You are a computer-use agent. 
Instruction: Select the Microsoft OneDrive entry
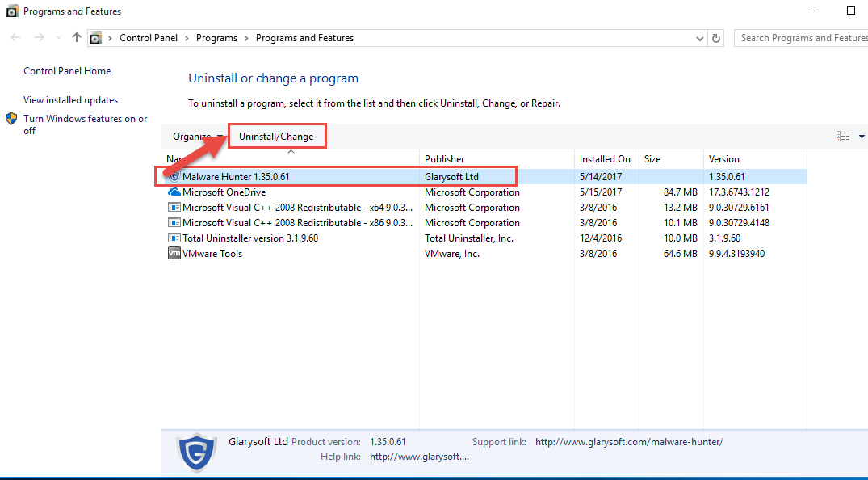(x=224, y=192)
